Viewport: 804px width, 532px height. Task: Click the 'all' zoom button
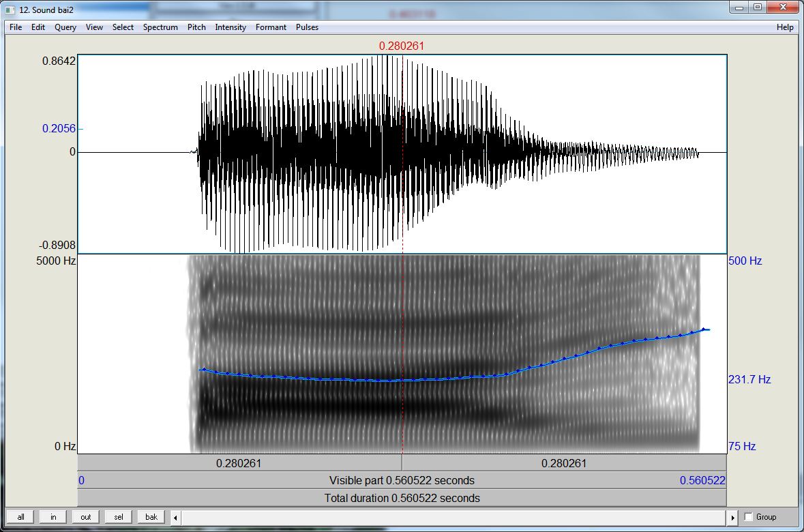(20, 516)
